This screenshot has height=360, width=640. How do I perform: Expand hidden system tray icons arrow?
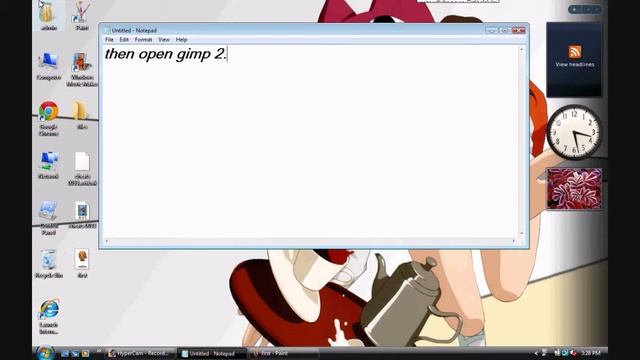(x=536, y=353)
